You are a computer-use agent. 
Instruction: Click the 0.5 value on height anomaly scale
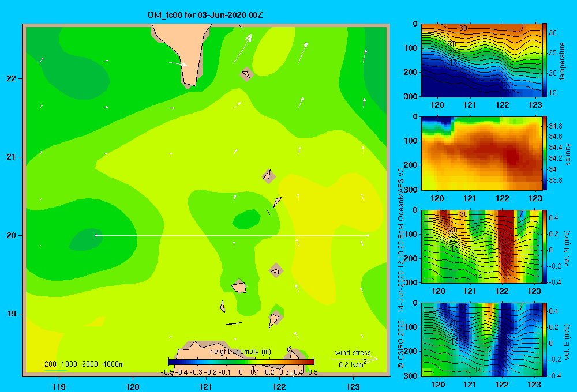tap(313, 372)
